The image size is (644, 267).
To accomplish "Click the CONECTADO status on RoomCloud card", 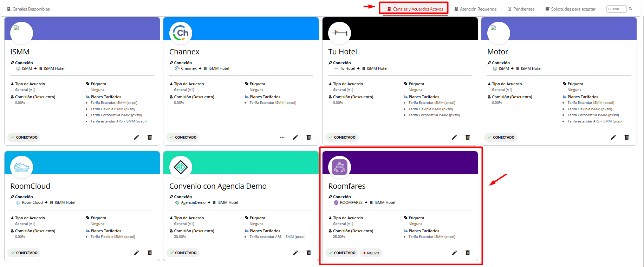I will click(x=24, y=253).
